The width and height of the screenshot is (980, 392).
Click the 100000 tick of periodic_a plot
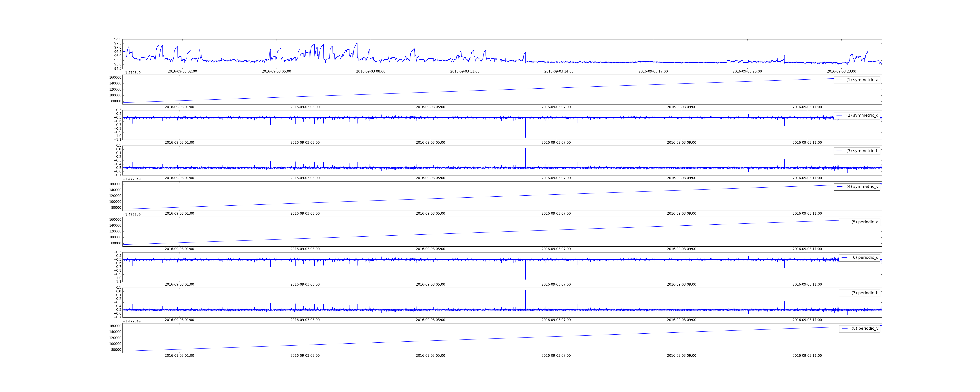coord(115,237)
